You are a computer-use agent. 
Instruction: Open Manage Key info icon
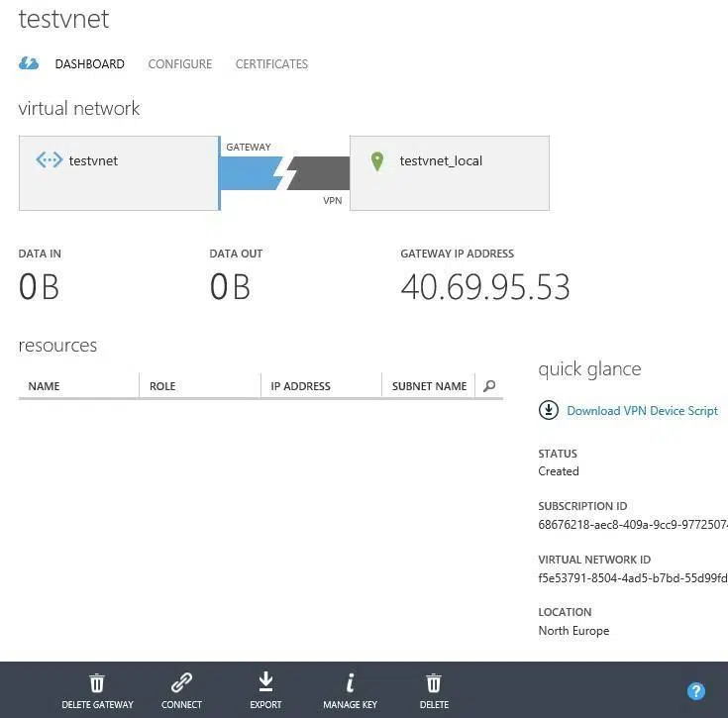coord(350,683)
